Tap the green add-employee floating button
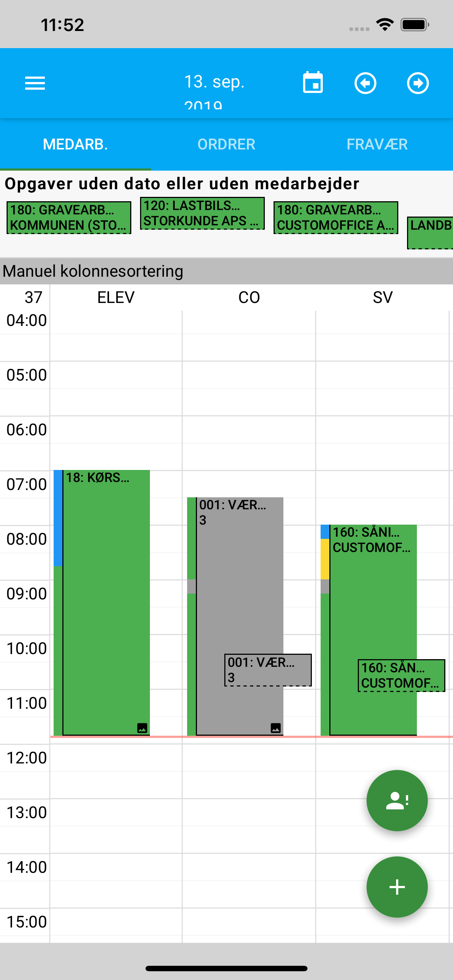453x980 pixels. 397,800
